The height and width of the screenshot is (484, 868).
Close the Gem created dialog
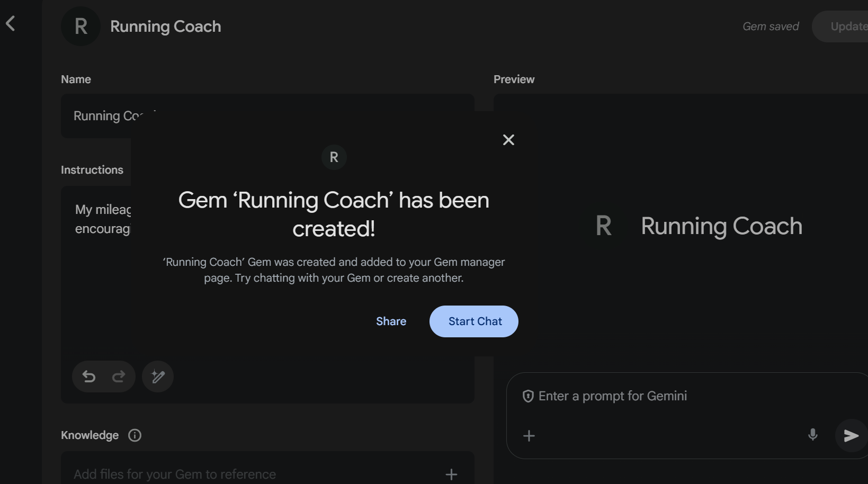click(x=508, y=140)
